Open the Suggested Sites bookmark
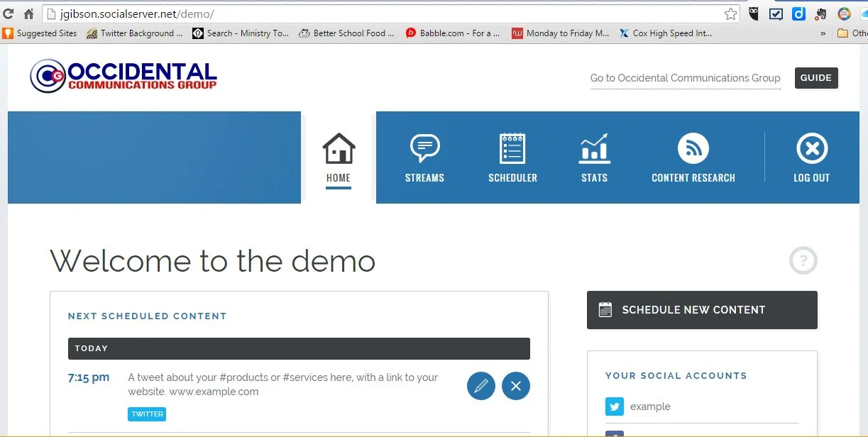 click(x=40, y=33)
